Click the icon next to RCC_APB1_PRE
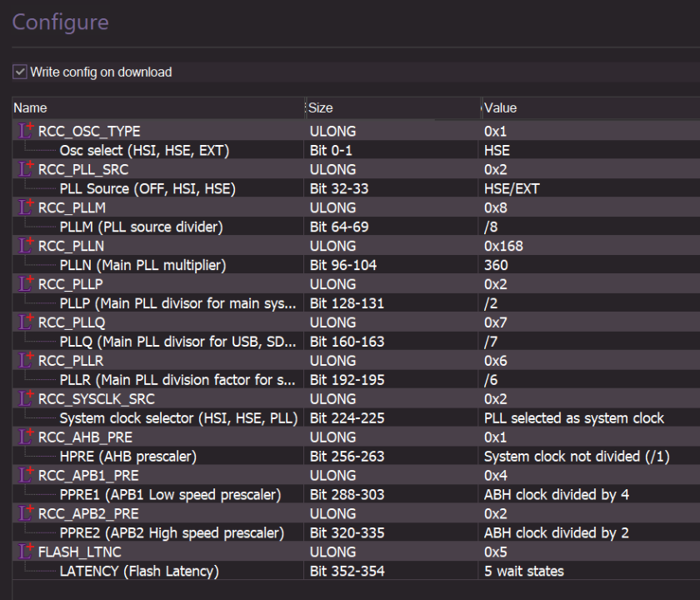Image resolution: width=700 pixels, height=600 pixels. point(27,476)
